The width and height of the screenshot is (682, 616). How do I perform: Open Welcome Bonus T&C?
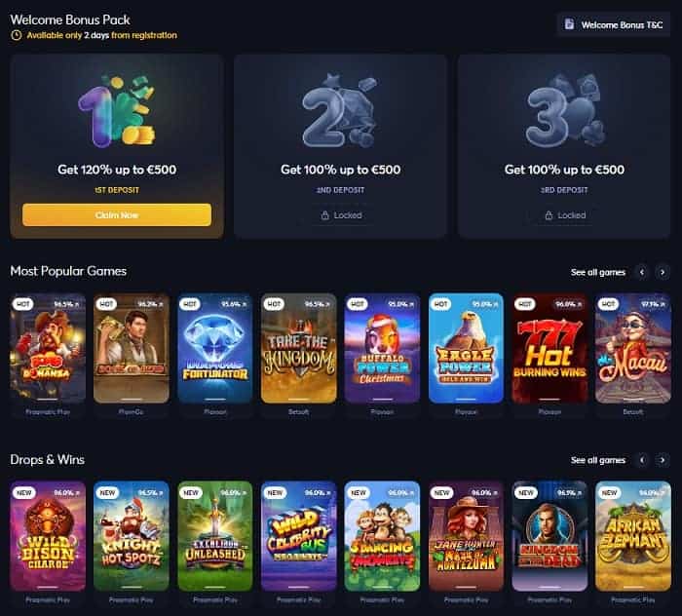[614, 24]
